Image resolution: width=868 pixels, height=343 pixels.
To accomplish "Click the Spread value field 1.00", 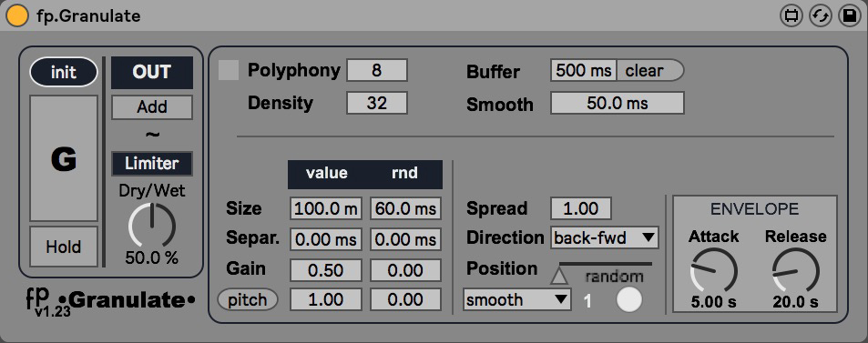I will [581, 208].
